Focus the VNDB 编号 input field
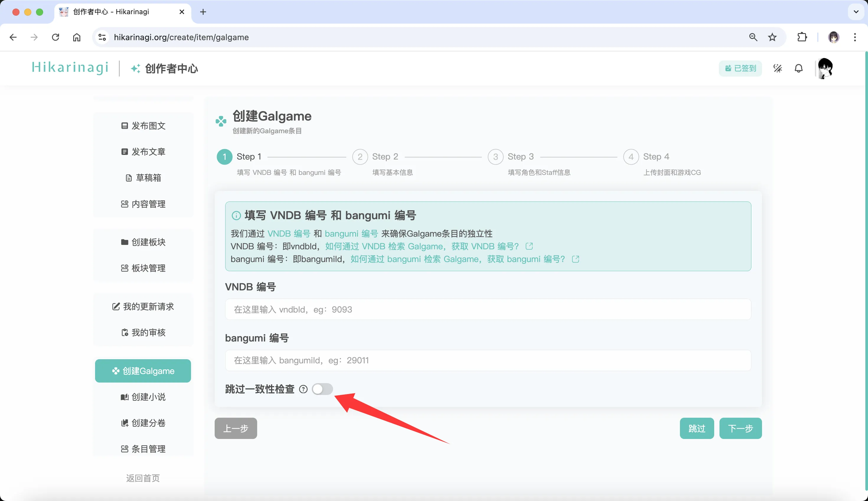 tap(488, 309)
